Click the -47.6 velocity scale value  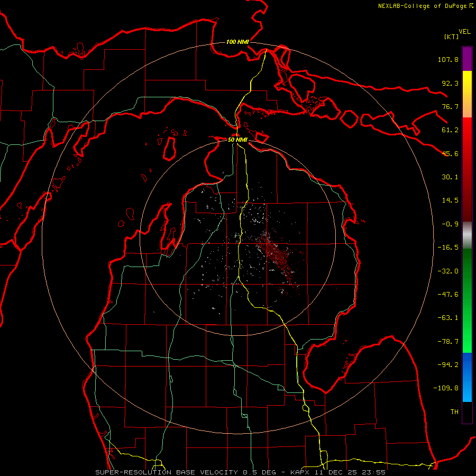tap(448, 295)
